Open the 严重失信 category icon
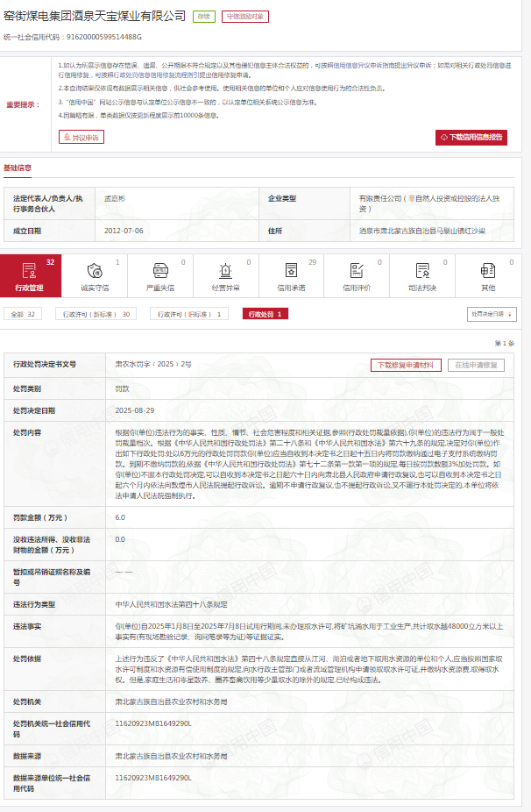This screenshot has height=812, width=531. [x=159, y=271]
